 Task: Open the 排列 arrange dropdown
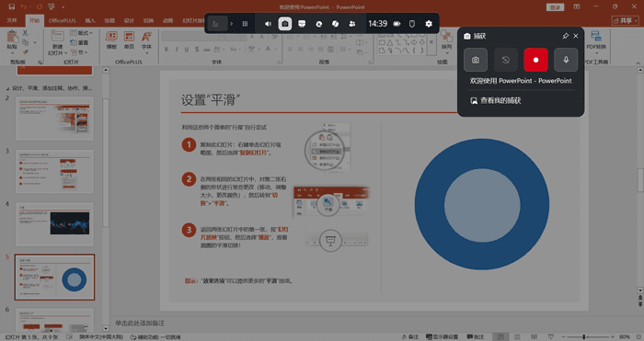(x=446, y=41)
